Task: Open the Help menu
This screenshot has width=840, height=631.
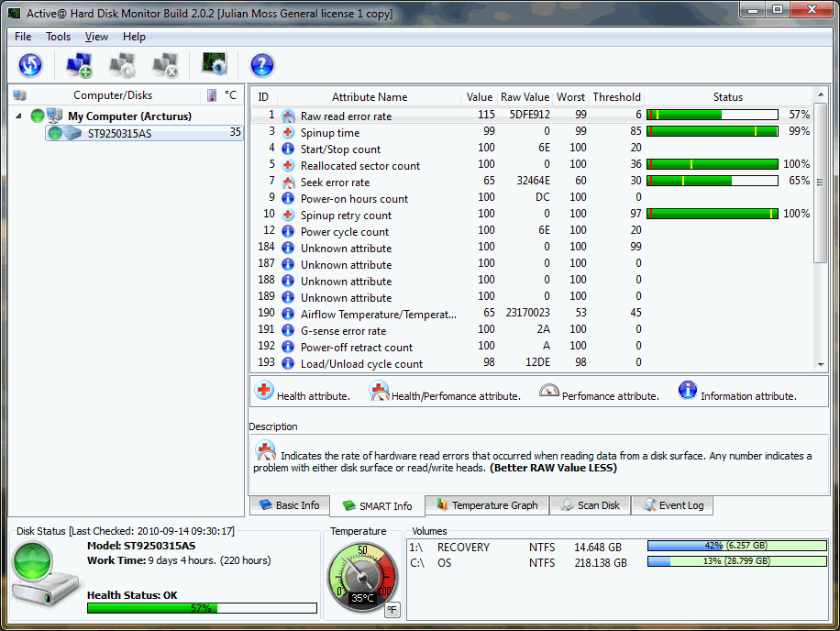Action: (x=134, y=37)
